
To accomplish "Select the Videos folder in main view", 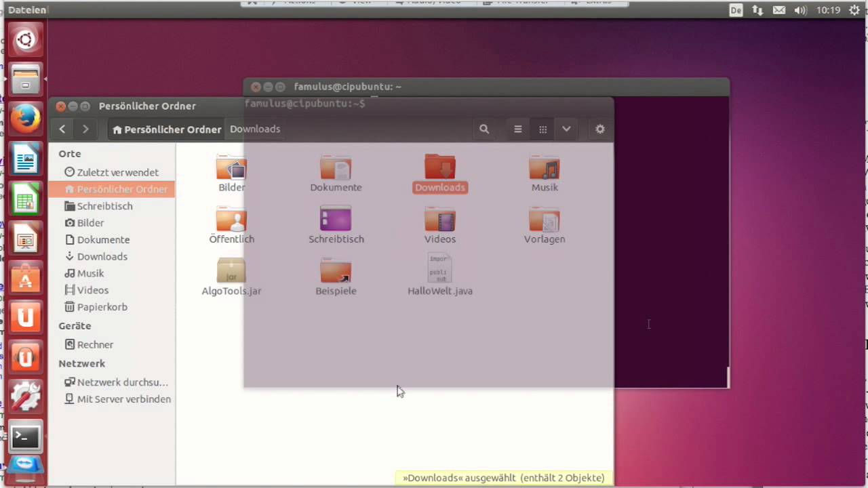I will click(x=440, y=226).
